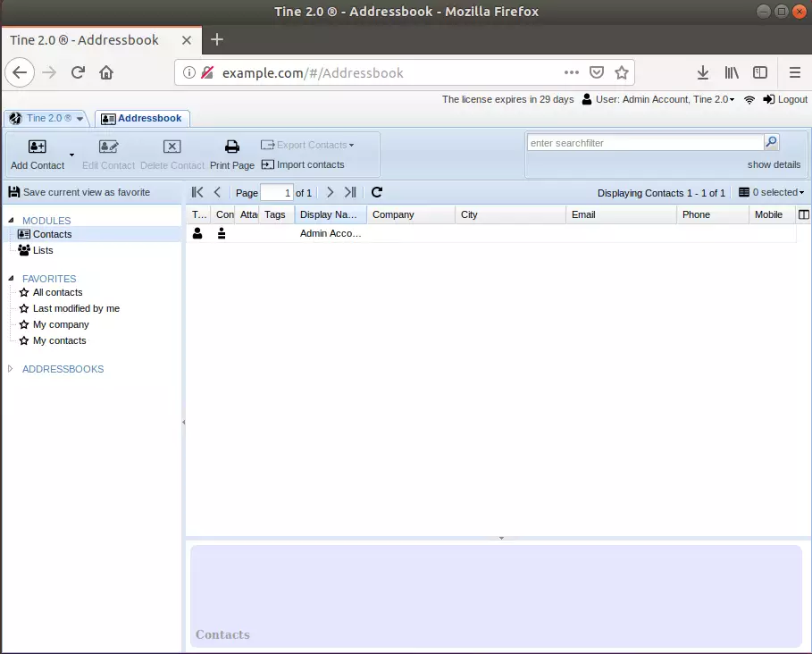The height and width of the screenshot is (654, 812).
Task: Select the Admin Account contact row
Action: [491, 233]
